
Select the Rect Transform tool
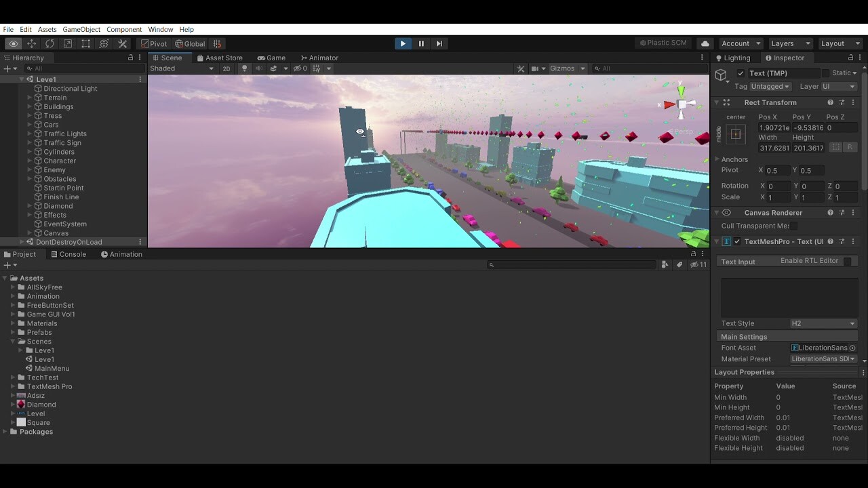click(85, 43)
